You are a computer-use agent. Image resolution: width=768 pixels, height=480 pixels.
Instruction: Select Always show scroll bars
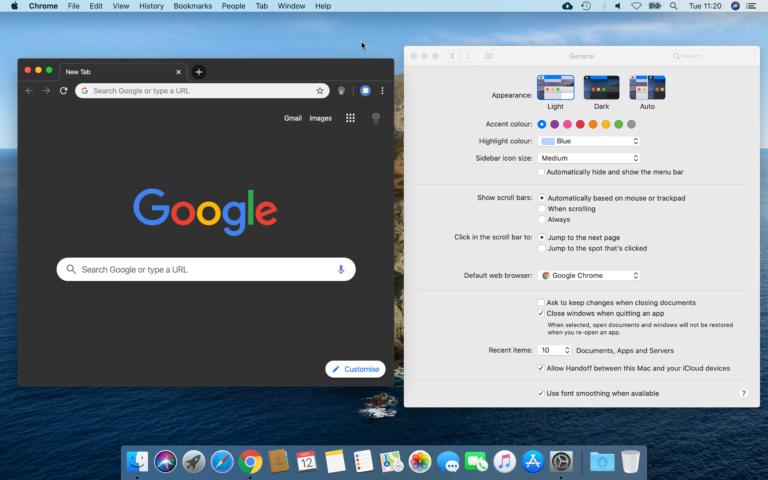tap(541, 219)
